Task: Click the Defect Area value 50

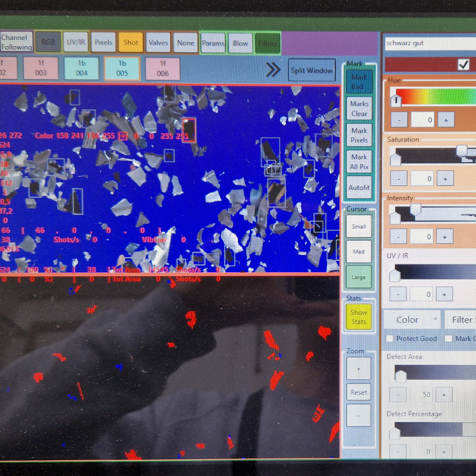Action: click(421, 394)
